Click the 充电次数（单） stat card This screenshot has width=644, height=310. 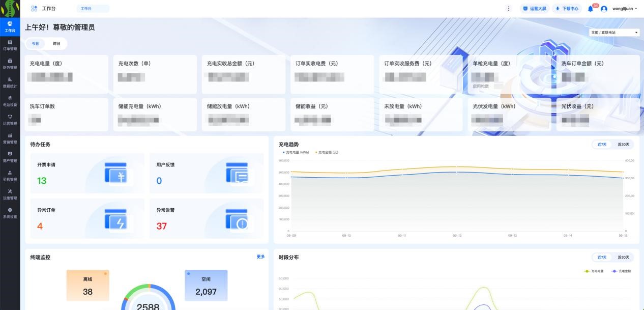(x=155, y=74)
